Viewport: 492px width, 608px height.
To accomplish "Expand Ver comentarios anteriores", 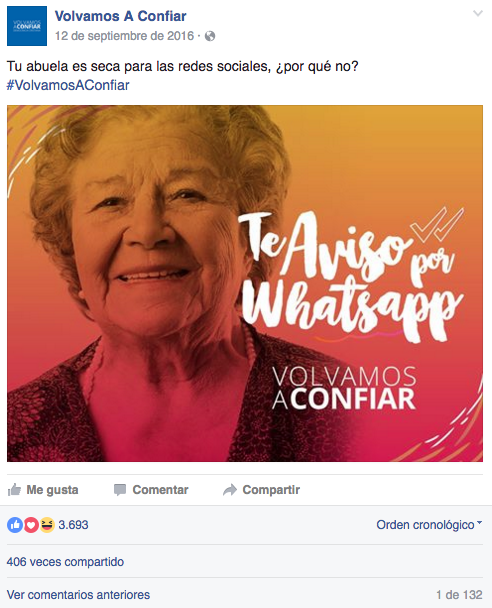I will (78, 595).
